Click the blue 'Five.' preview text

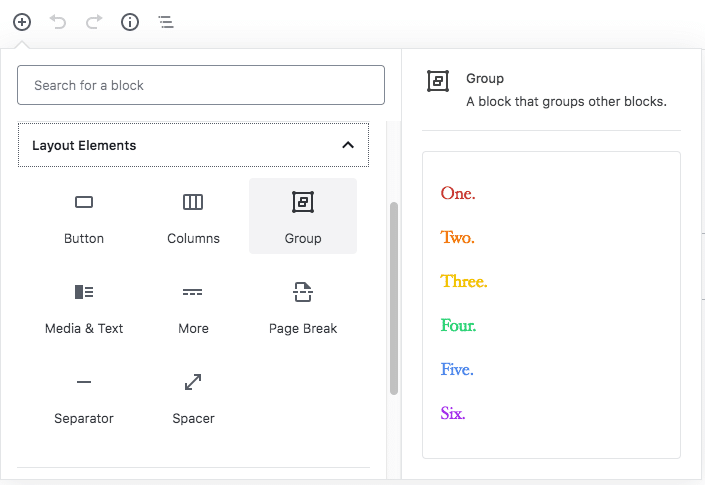[457, 369]
